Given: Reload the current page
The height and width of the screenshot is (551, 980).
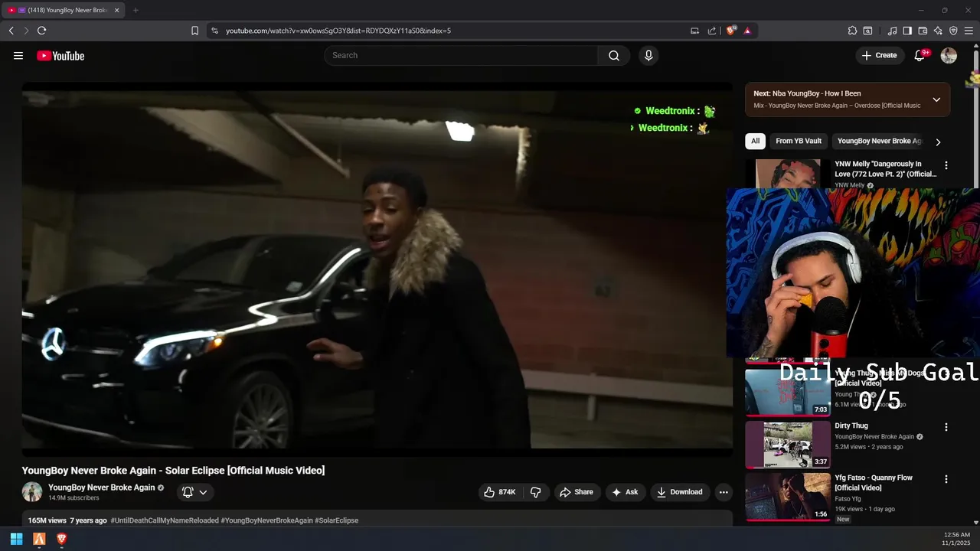Looking at the screenshot, I should coord(41,31).
